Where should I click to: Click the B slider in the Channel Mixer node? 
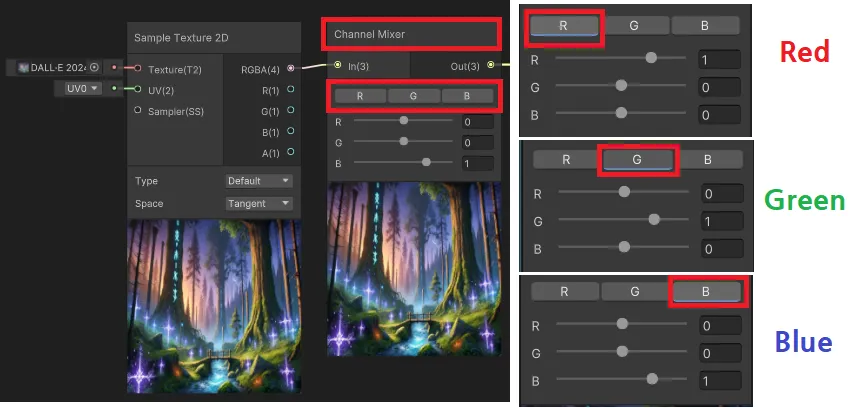[x=403, y=162]
